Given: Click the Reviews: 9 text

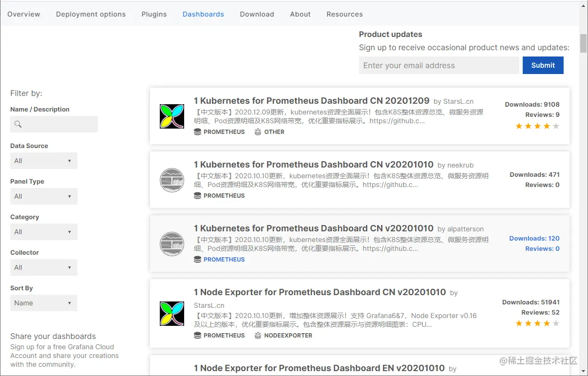Looking at the screenshot, I should 542,114.
